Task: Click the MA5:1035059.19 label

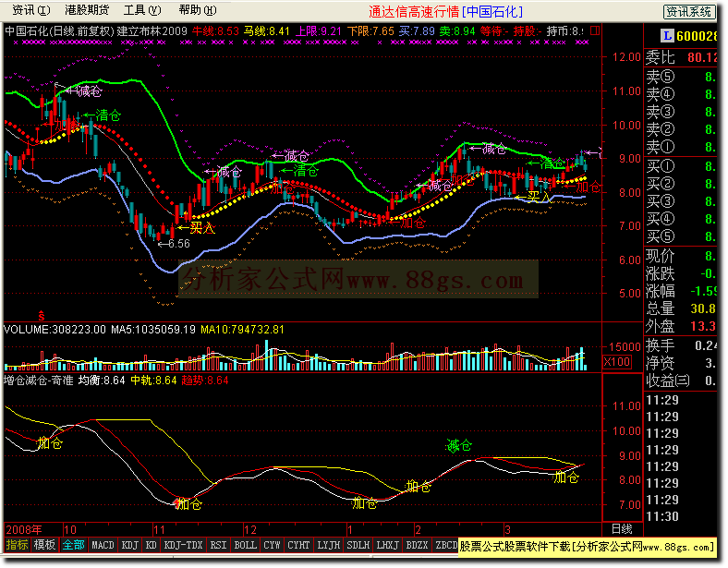Action: (x=153, y=330)
